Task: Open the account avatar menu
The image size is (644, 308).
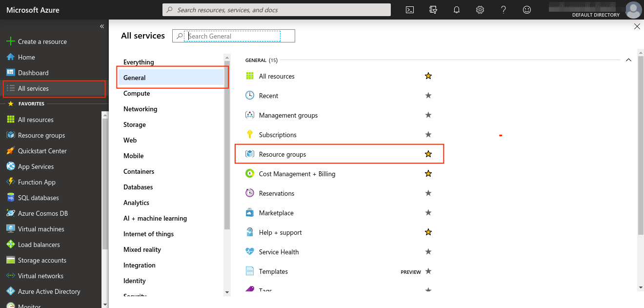Action: [633, 10]
